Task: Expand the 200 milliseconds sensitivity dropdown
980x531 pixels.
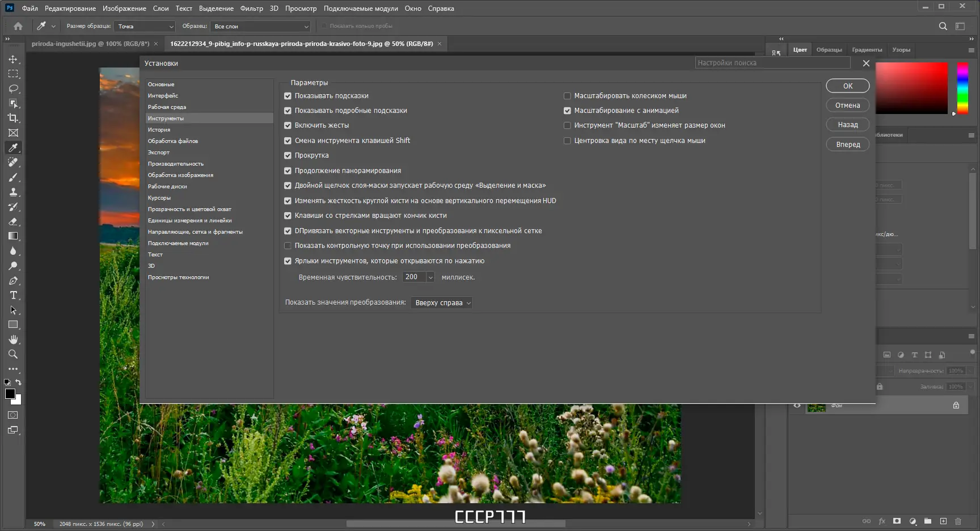Action: point(430,277)
